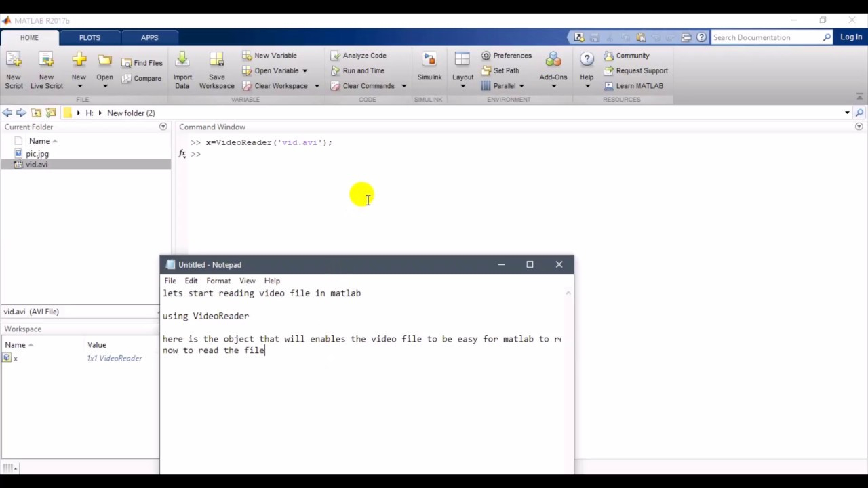
Task: Open the Layout options
Action: (x=462, y=70)
